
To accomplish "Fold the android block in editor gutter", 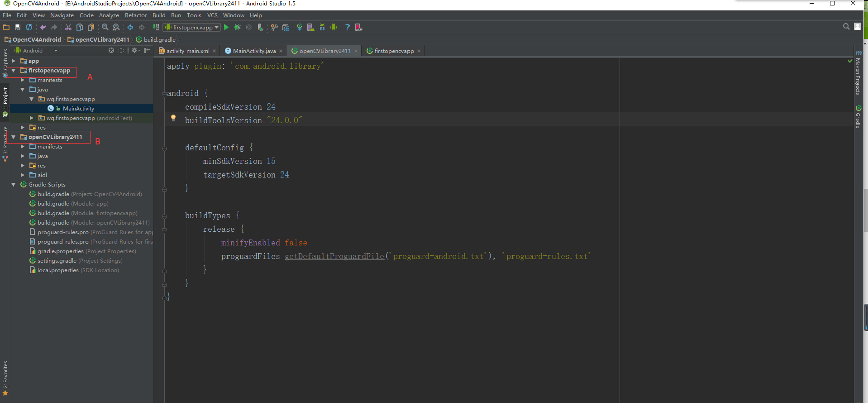I will tap(164, 94).
